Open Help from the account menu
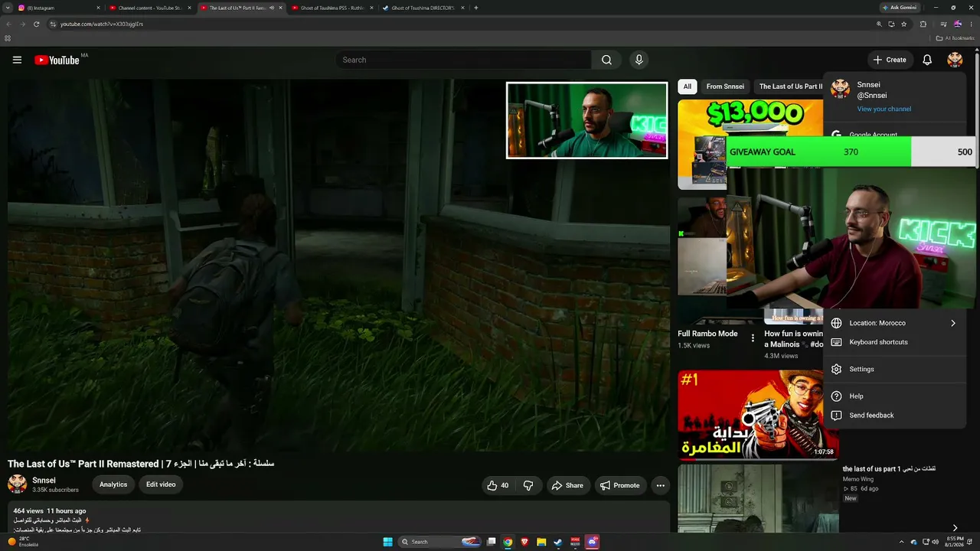This screenshot has width=980, height=551. coord(894,396)
